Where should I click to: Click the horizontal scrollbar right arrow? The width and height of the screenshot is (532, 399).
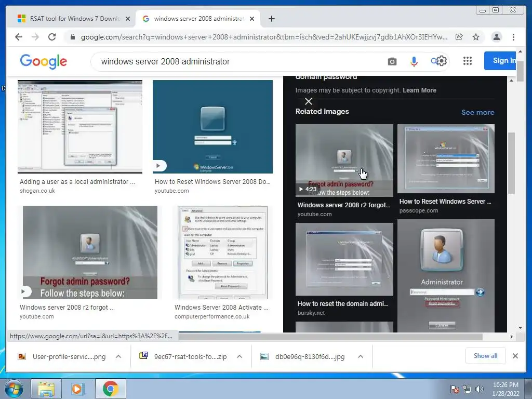(512, 337)
